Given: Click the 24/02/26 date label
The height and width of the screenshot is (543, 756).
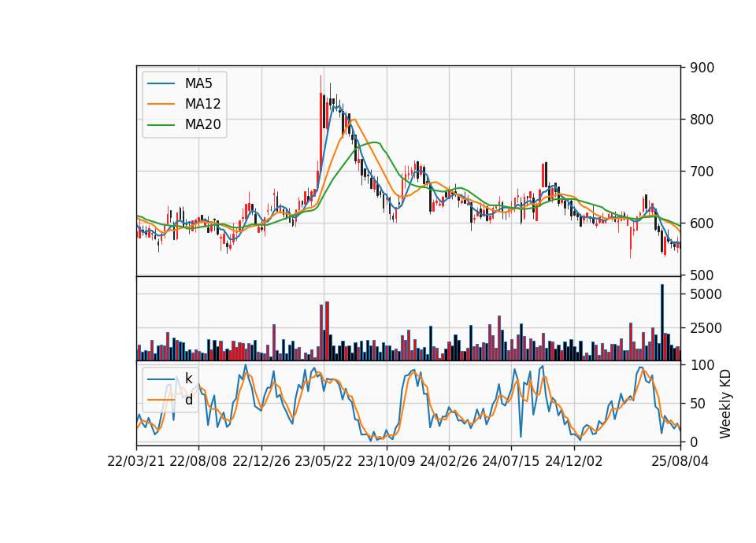Looking at the screenshot, I should (448, 461).
